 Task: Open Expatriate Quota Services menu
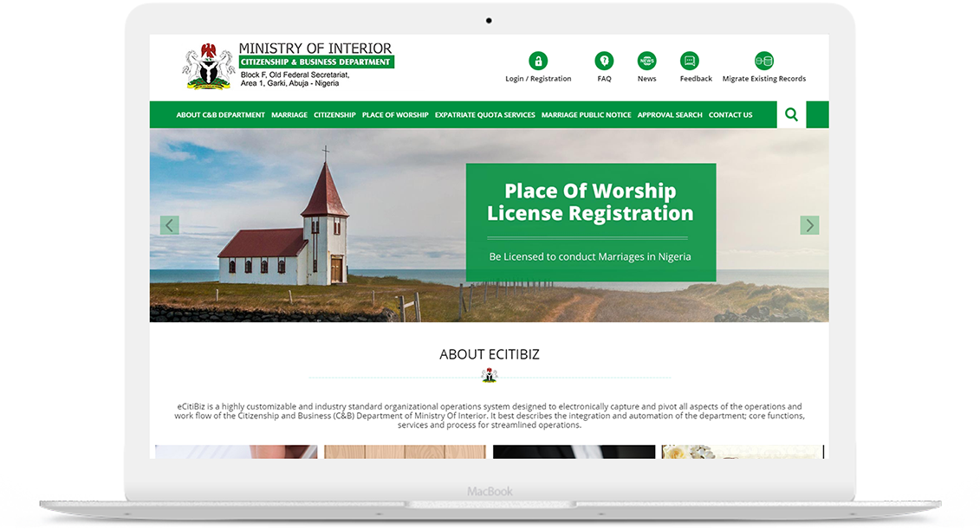[x=484, y=115]
